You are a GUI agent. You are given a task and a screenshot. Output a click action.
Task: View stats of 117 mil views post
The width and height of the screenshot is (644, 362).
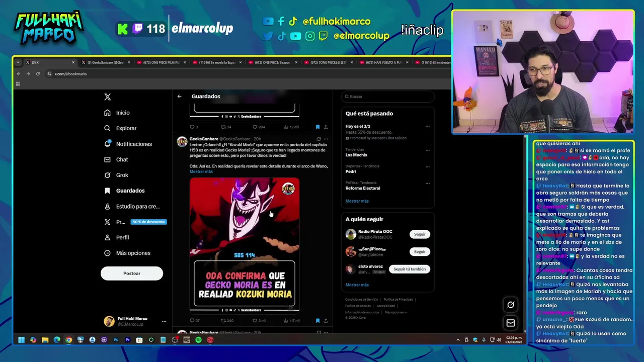pos(292,321)
